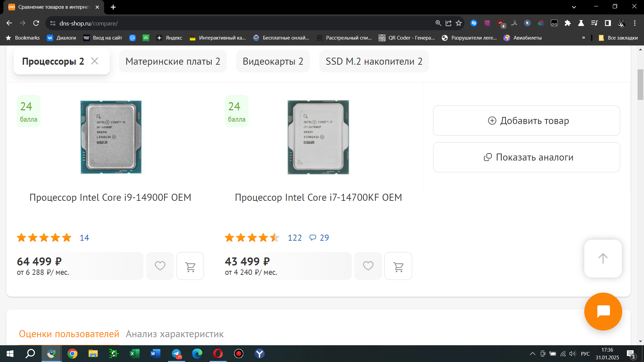Open Chrome extensions puzzle icon

point(568,23)
